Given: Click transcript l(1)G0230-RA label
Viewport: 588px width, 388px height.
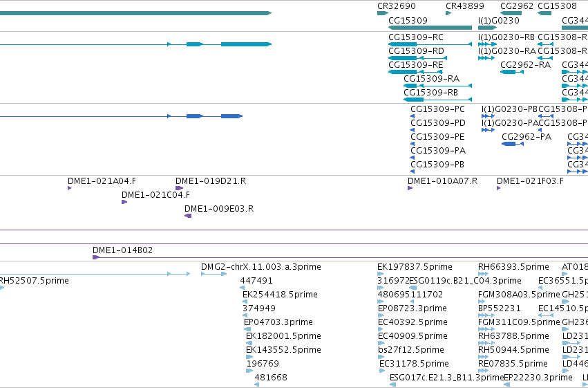Looking at the screenshot, I should pos(507,51).
